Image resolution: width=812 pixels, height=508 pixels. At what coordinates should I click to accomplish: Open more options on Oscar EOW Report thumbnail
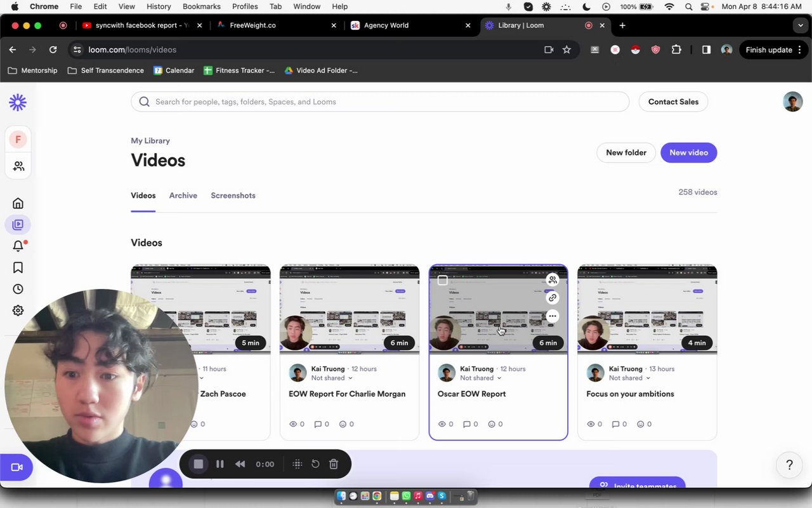tap(553, 316)
